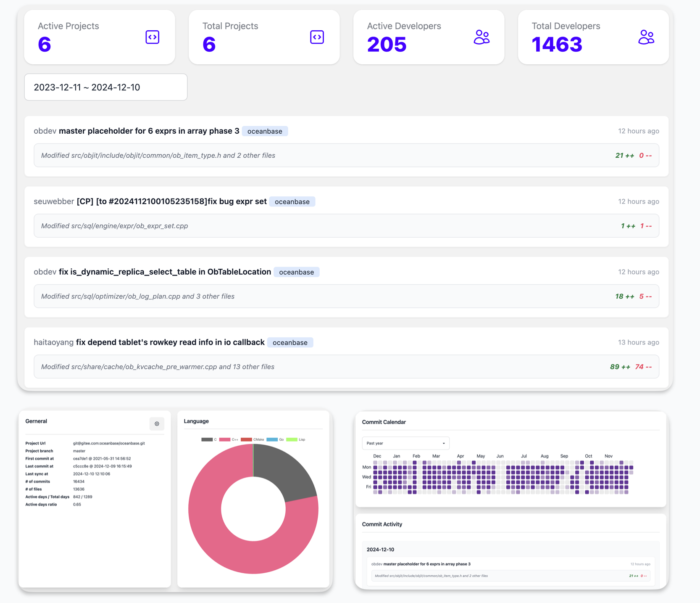Open commit 'fix bug expr set'
This screenshot has width=700, height=603.
coord(171,201)
